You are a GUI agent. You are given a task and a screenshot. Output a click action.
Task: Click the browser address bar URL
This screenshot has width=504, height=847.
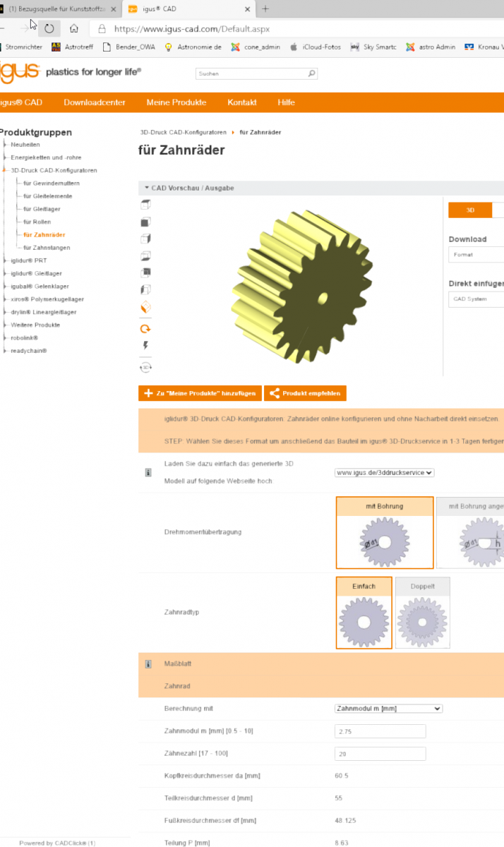pos(192,29)
